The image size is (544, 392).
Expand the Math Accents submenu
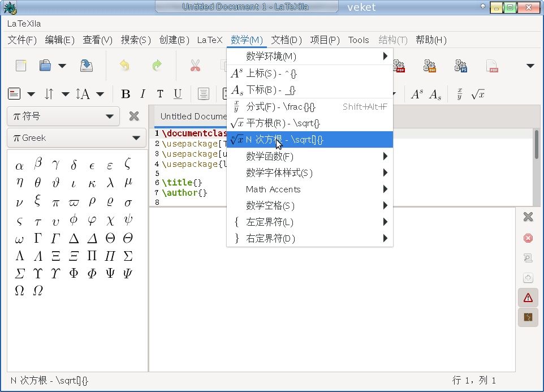[310, 189]
